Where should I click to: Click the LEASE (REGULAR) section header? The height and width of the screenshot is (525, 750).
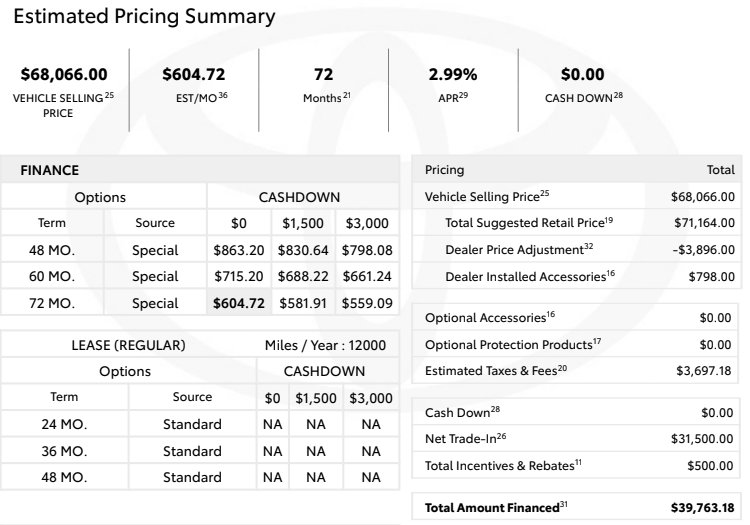[x=128, y=345]
